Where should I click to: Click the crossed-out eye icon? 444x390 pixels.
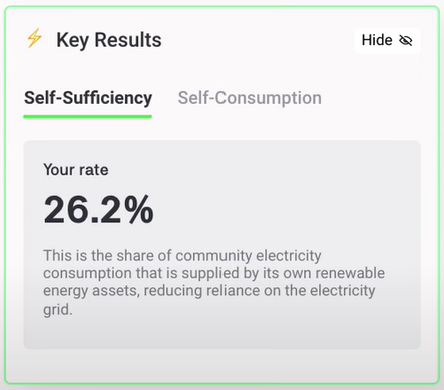coord(406,41)
